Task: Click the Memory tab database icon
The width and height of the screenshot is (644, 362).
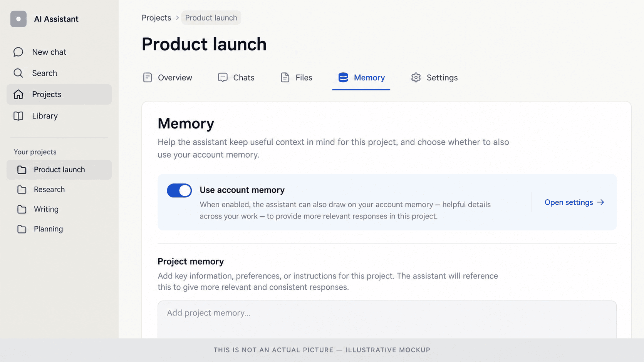Action: tap(343, 77)
